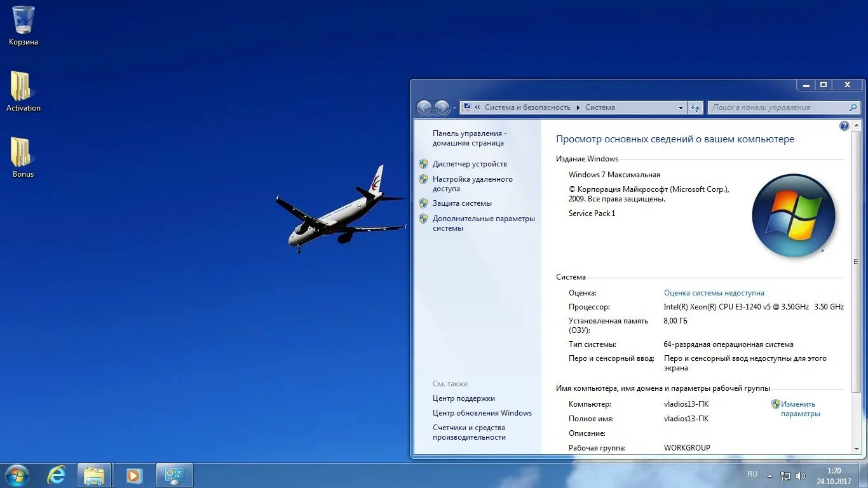Switch to Control Panel System taskbar button
Image resolution: width=868 pixels, height=488 pixels.
pos(174,475)
